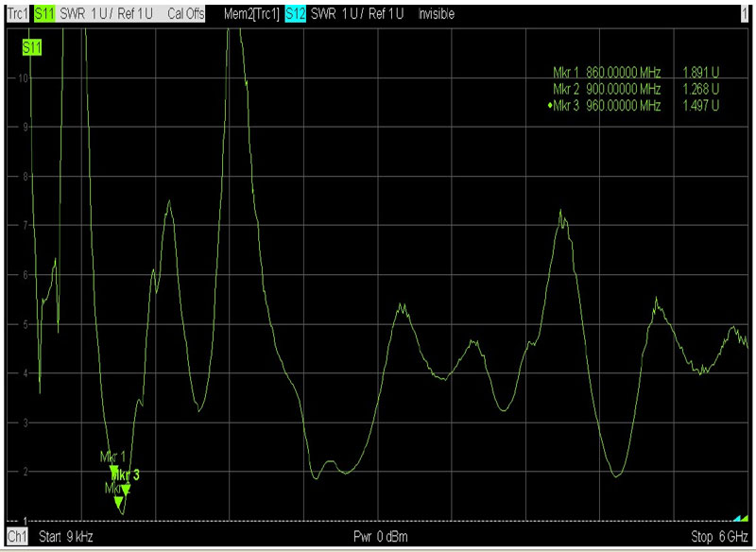Click the "2" label on the vertical axis

(x=26, y=472)
